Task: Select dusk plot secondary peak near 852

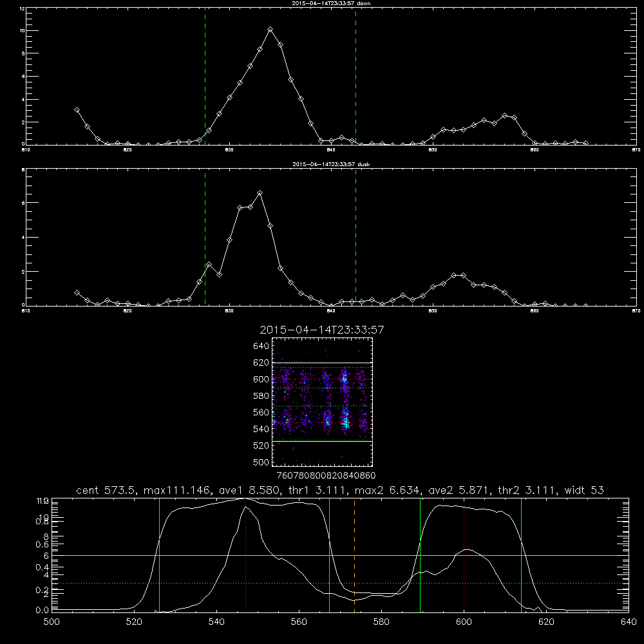Action: (453, 275)
